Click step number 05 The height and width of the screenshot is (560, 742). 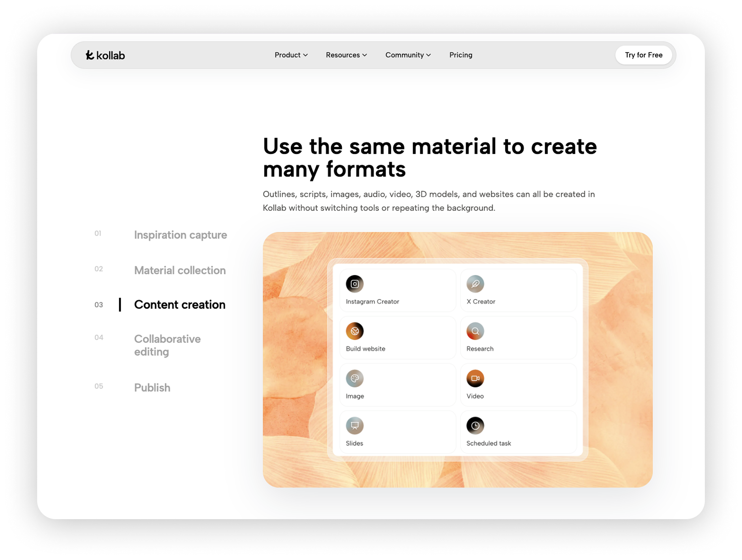(99, 386)
